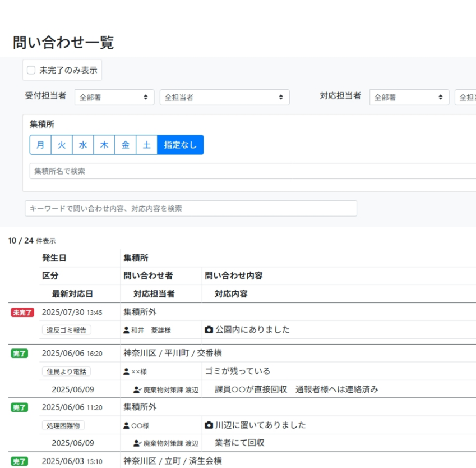476x468 pixels.
Task: Click the 違反ゴミ報告 category tag
Action: (67, 330)
